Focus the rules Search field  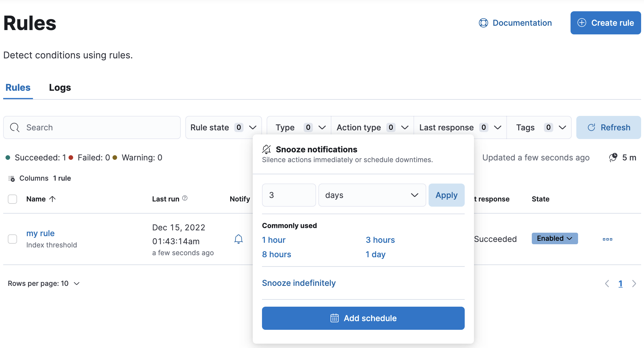[92, 127]
